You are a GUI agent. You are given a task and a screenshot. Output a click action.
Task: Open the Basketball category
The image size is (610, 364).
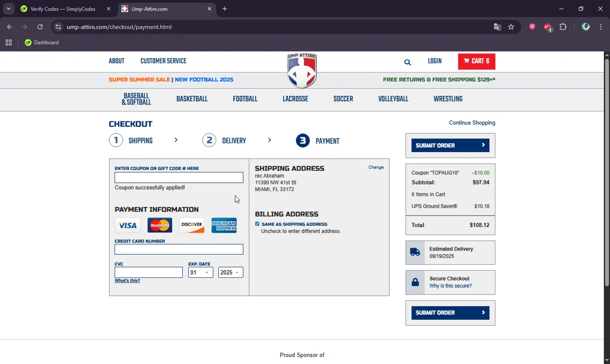coord(192,99)
